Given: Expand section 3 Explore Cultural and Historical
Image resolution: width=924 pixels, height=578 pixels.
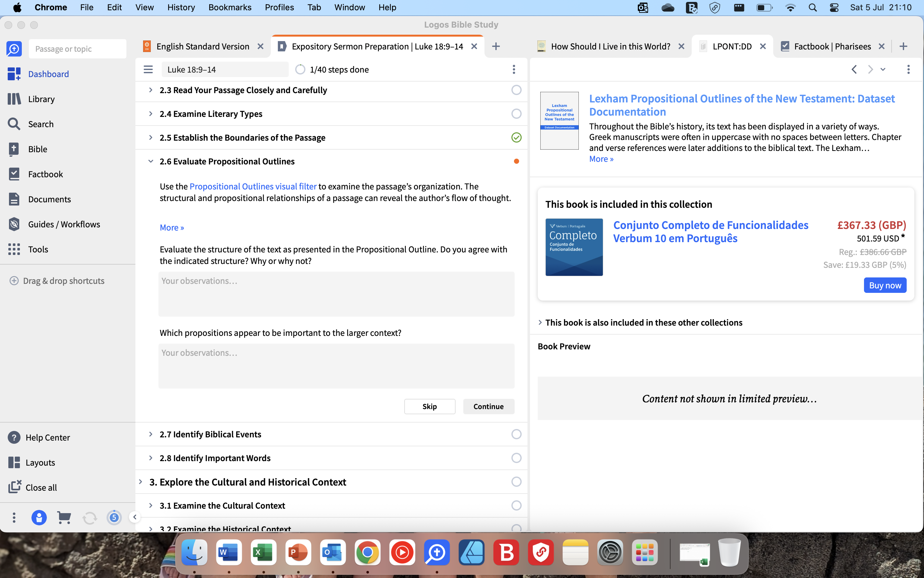Looking at the screenshot, I should (141, 482).
